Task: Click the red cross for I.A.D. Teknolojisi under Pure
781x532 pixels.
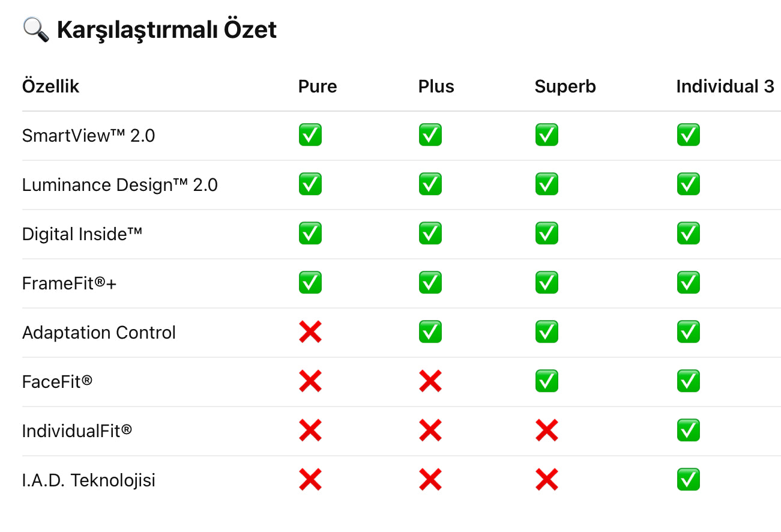Action: point(310,480)
